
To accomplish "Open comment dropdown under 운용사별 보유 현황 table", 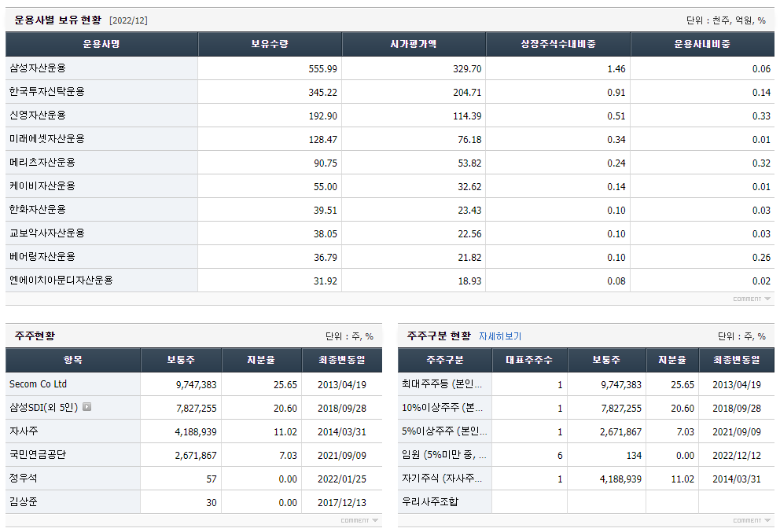I will coord(751,299).
